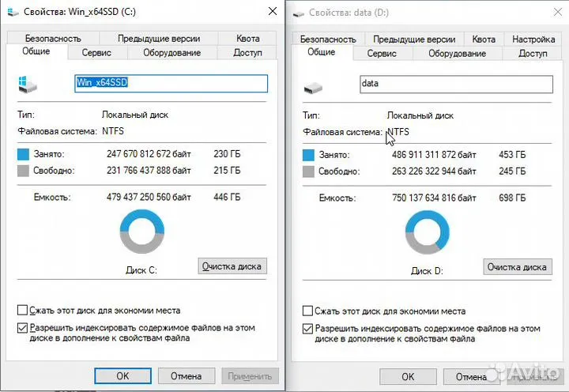
Task: Click Очистка диска button for disk D
Action: click(518, 267)
